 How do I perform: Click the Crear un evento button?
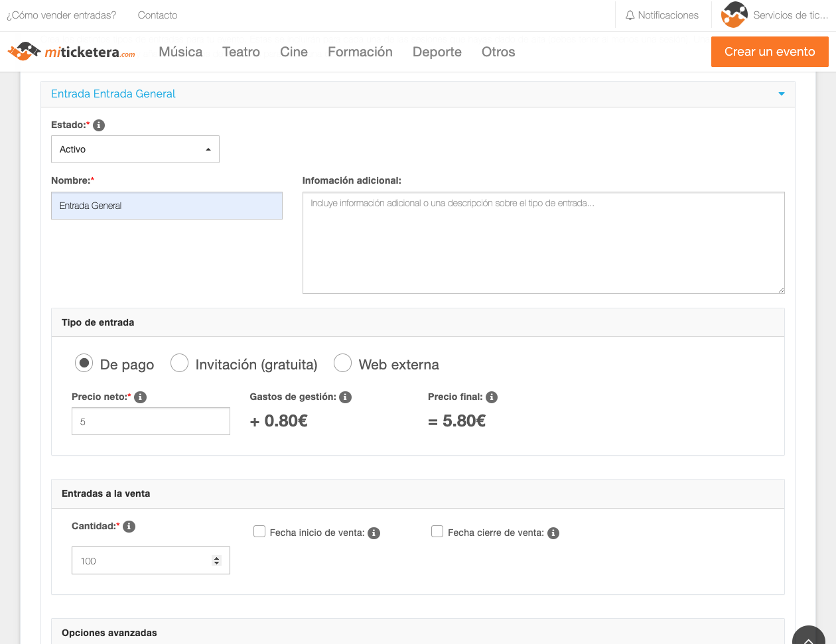pos(770,52)
